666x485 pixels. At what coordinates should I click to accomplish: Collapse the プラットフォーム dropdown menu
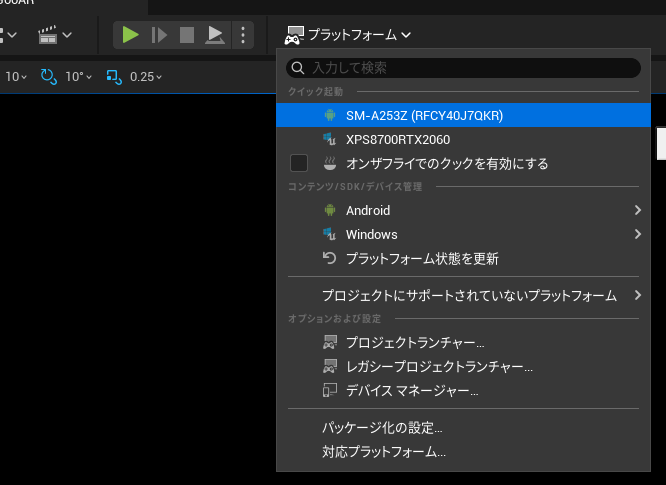(348, 35)
